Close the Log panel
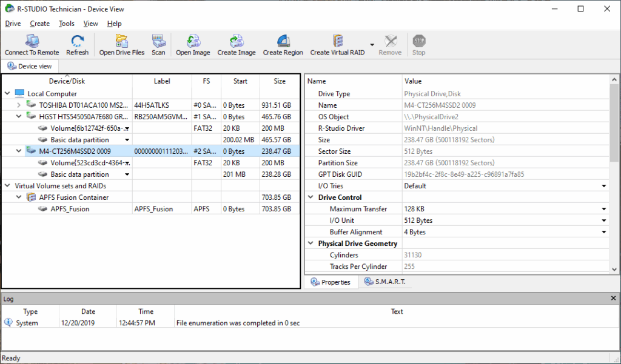This screenshot has width=621, height=364. 614,299
